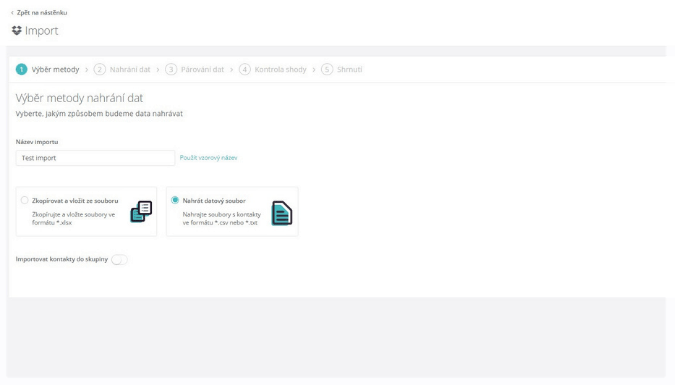Select step 1 Výběr metody
The height and width of the screenshot is (385, 675).
47,69
